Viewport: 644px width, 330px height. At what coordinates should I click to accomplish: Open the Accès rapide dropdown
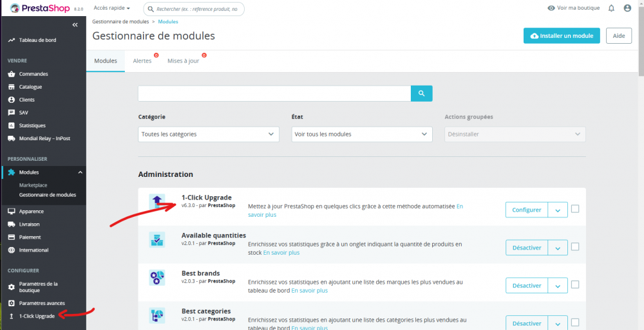(111, 8)
